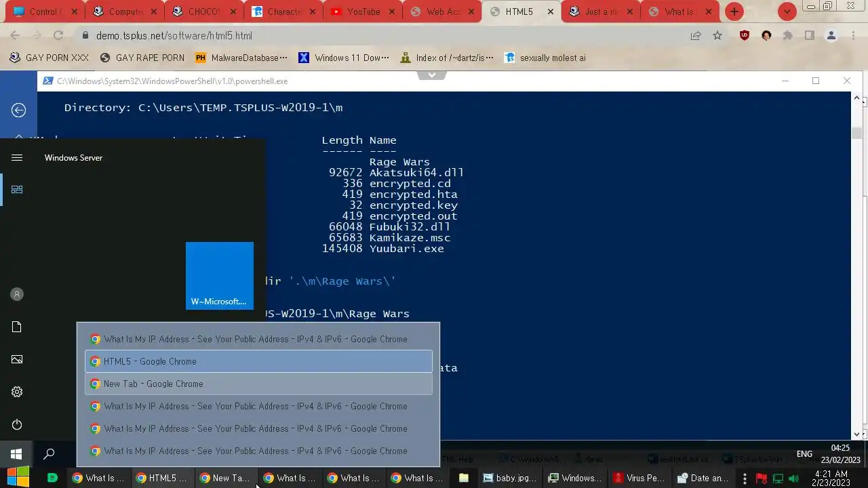Open Documents icon in Start sidebar
868x488 pixels.
point(17,327)
